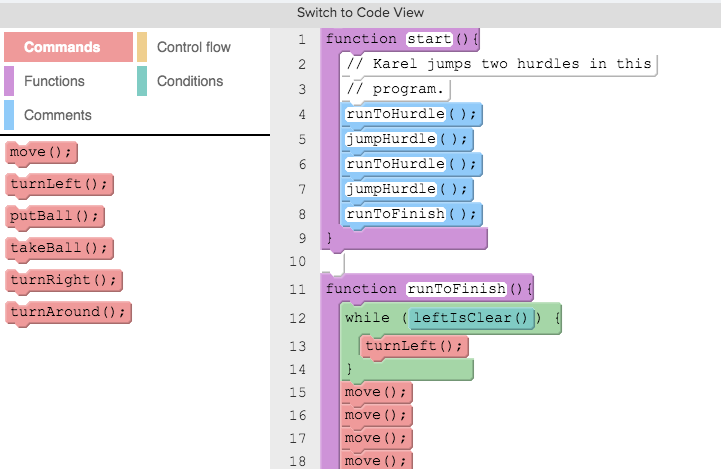Open the Functions category
The height and width of the screenshot is (469, 721).
[x=54, y=81]
